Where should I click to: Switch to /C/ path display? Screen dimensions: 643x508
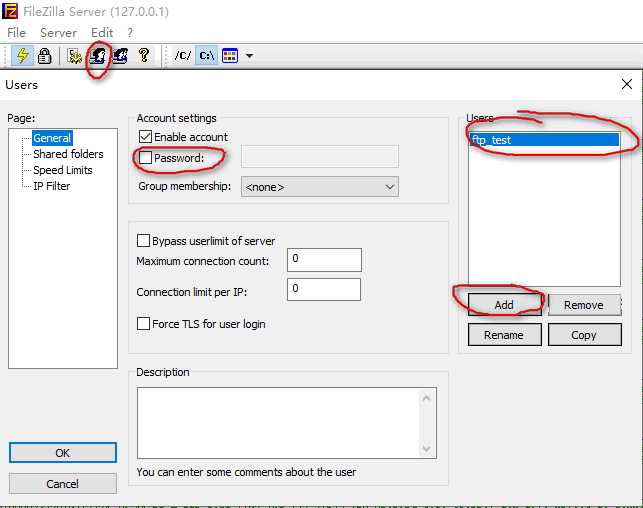[x=182, y=55]
